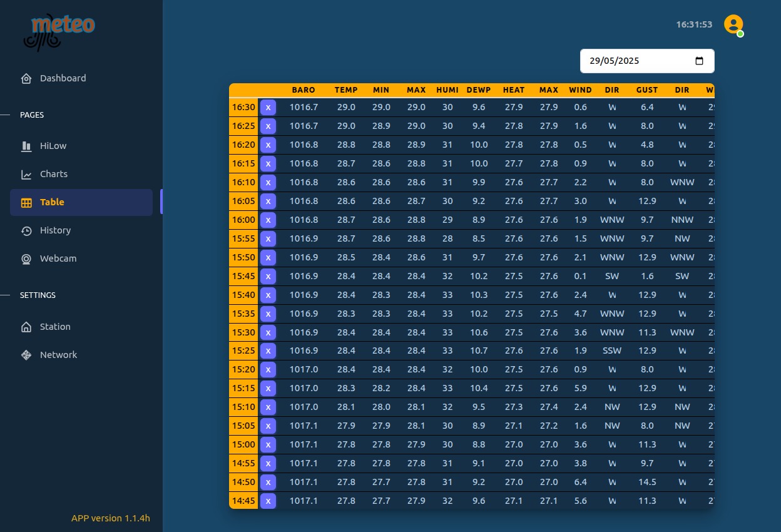Click gust value 4.8 at 16:20
This screenshot has height=532, width=781.
(647, 145)
